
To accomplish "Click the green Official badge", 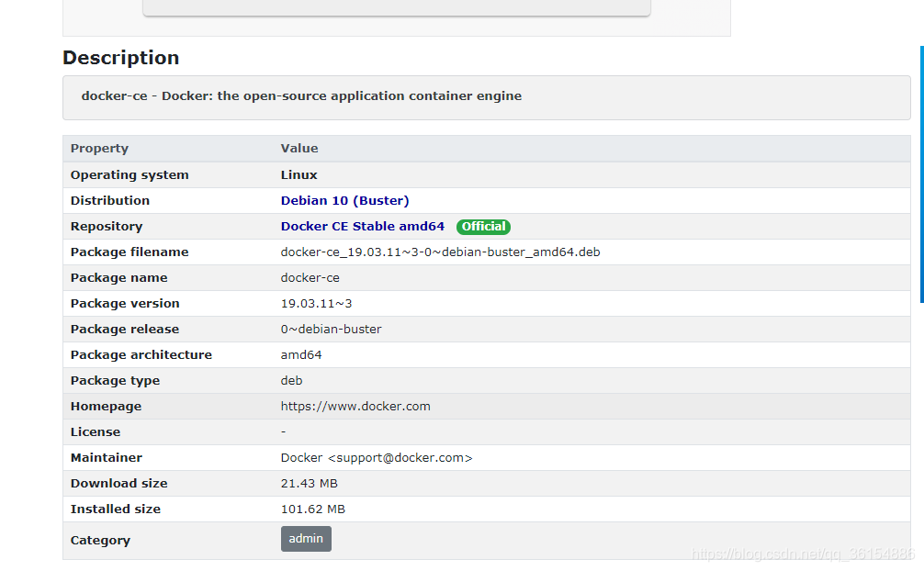I will tap(483, 226).
